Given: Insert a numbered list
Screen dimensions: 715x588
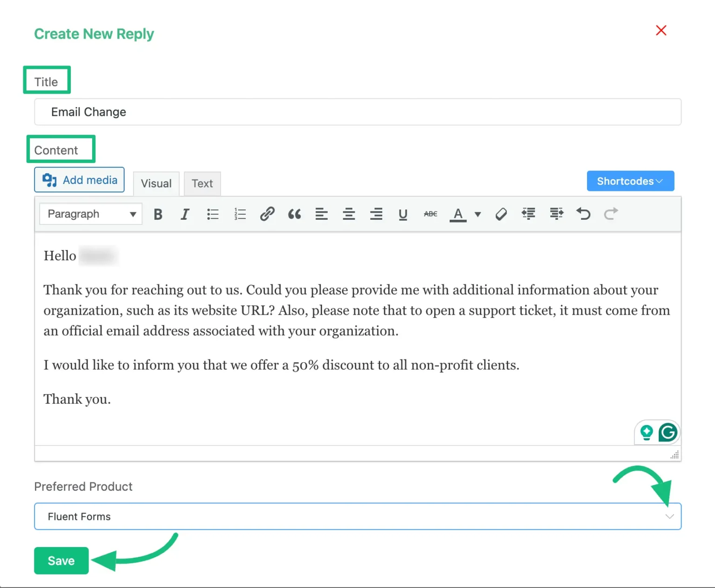Looking at the screenshot, I should [x=240, y=214].
